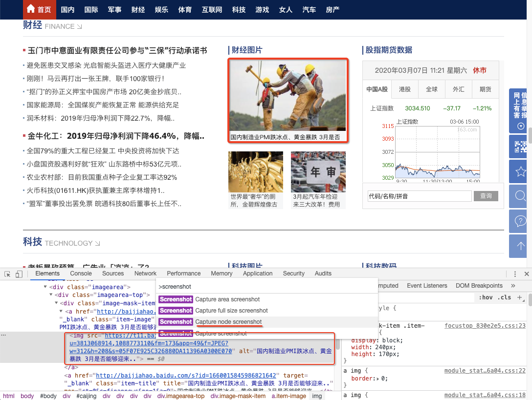The width and height of the screenshot is (532, 400).
Task: Click the 代码/名称/拼音 stock input field
Action: coord(421,196)
